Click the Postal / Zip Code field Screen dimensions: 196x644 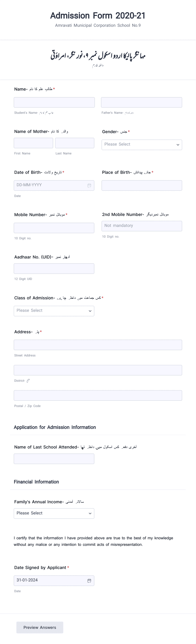(98, 395)
